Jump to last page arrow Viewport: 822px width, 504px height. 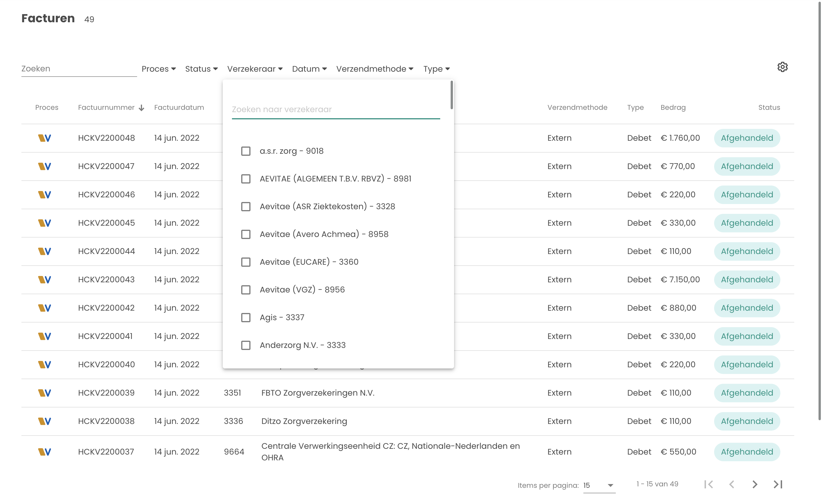(778, 484)
